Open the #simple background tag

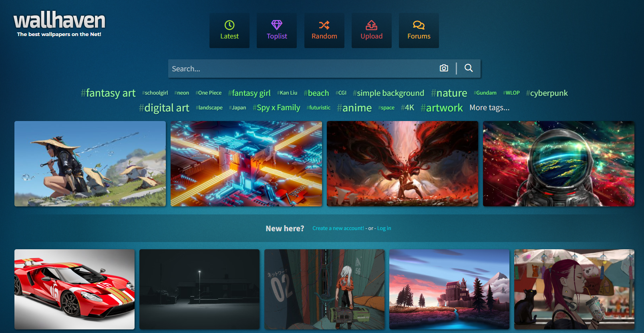tap(388, 93)
